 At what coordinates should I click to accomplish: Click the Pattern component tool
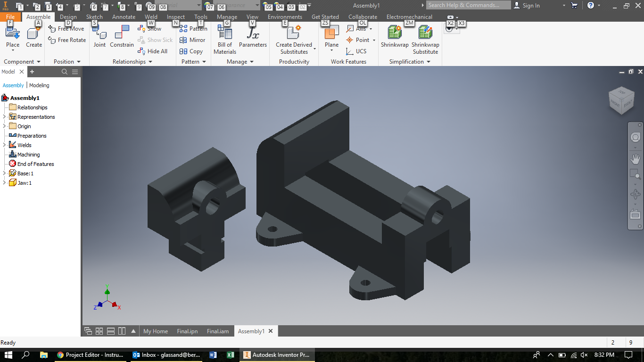[x=193, y=29]
